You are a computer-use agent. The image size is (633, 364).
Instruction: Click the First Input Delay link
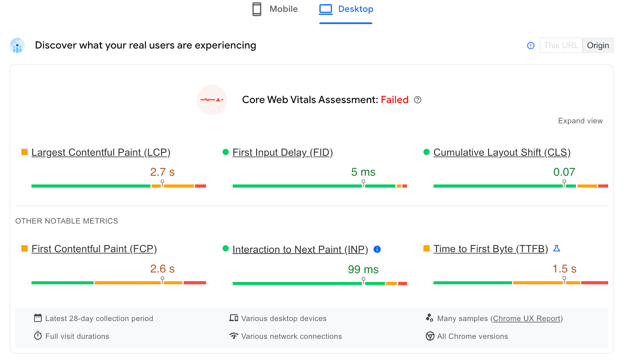(x=282, y=152)
